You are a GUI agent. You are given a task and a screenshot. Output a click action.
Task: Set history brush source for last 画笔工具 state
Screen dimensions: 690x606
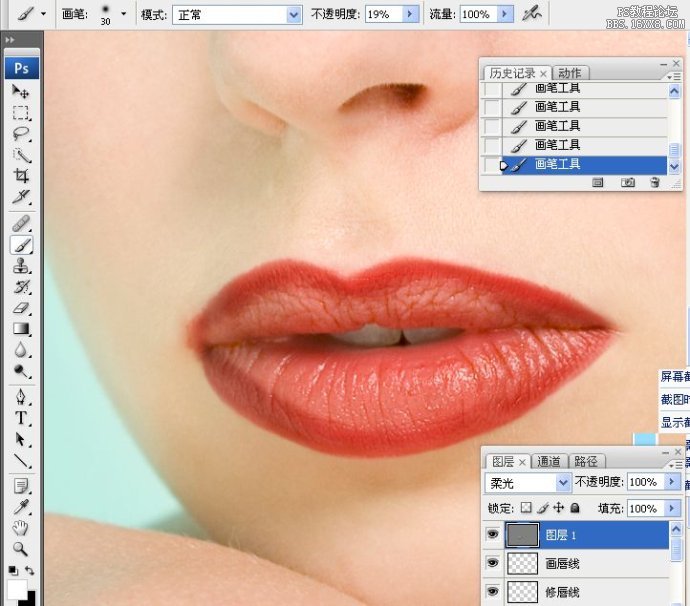pos(492,165)
